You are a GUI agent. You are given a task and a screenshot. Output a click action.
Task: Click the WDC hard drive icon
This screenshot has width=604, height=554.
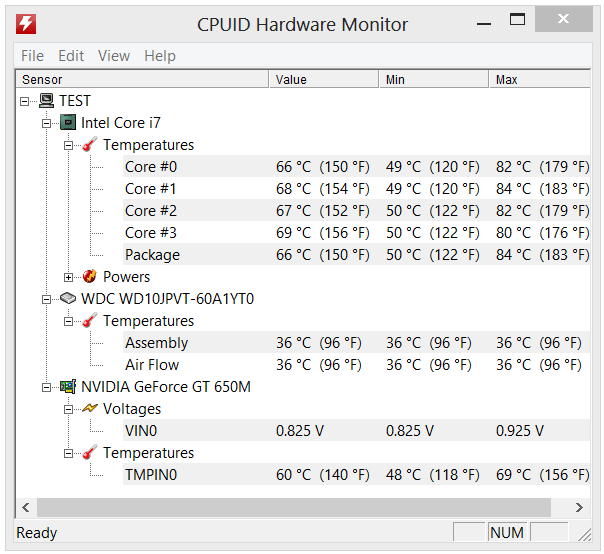[68, 299]
